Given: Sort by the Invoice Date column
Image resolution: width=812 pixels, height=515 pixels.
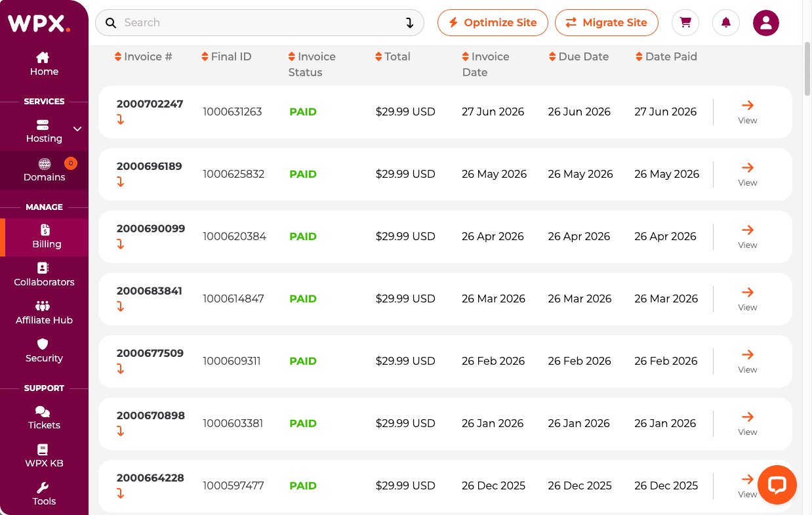Looking at the screenshot, I should pyautogui.click(x=485, y=64).
